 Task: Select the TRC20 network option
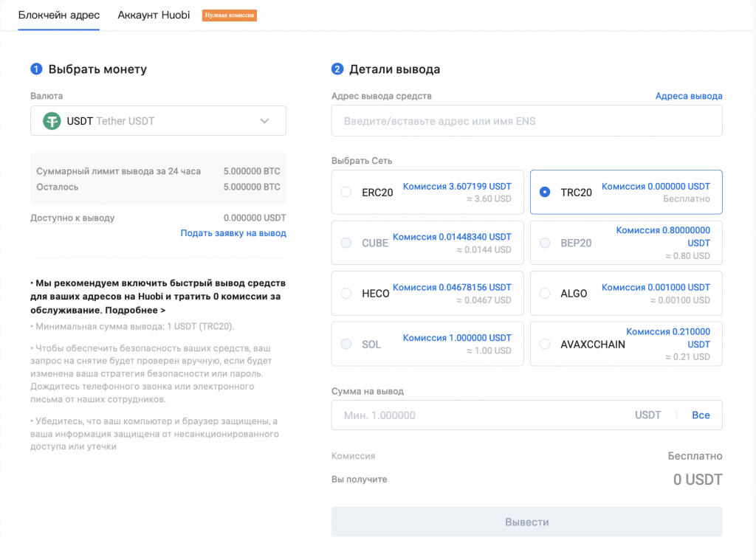pyautogui.click(x=545, y=193)
